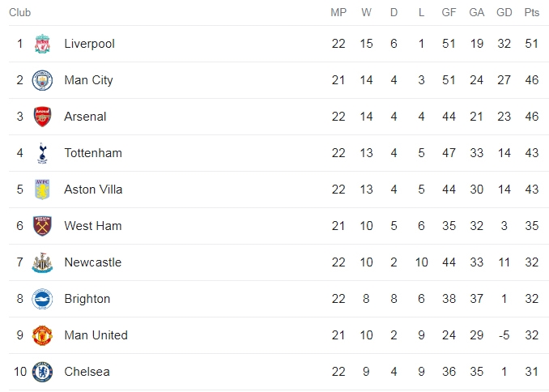The image size is (549, 392).
Task: Click the Man City club crest
Action: tap(42, 80)
